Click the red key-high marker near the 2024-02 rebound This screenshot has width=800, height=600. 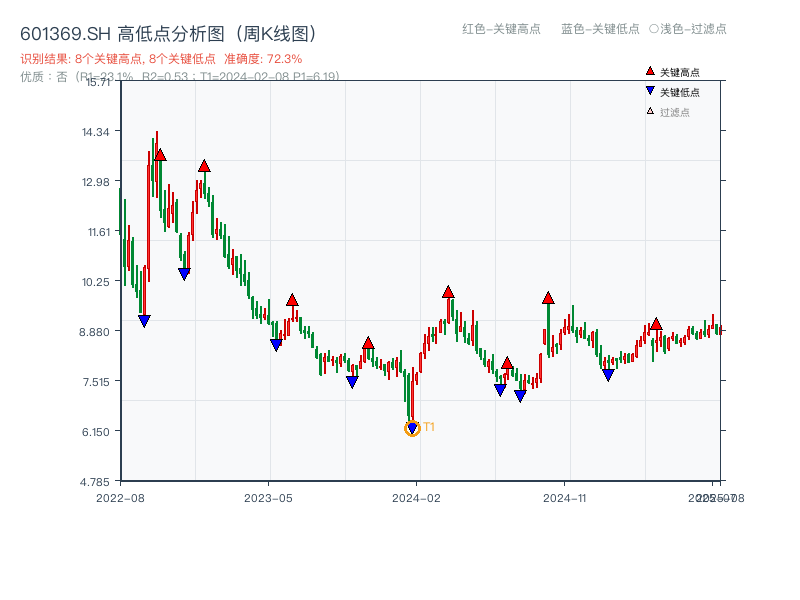[447, 291]
